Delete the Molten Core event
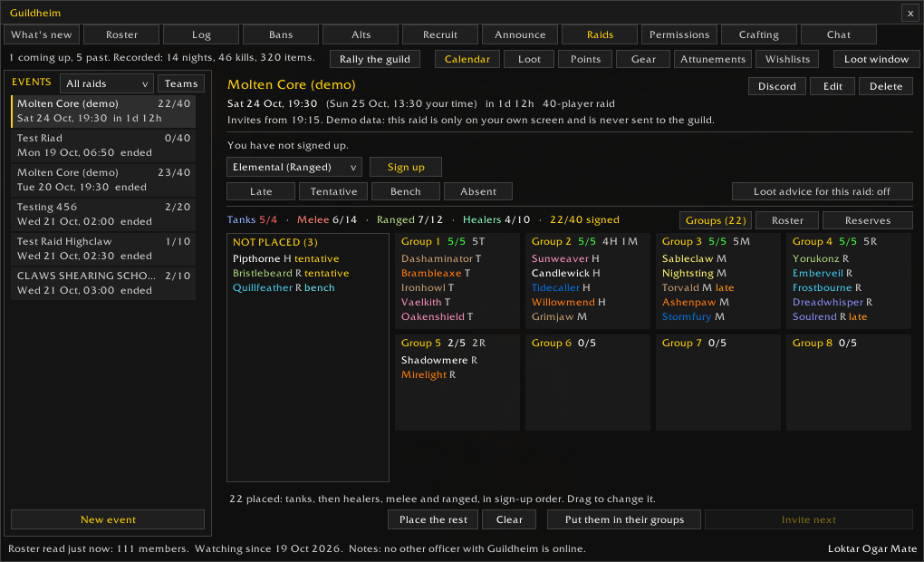 click(886, 86)
